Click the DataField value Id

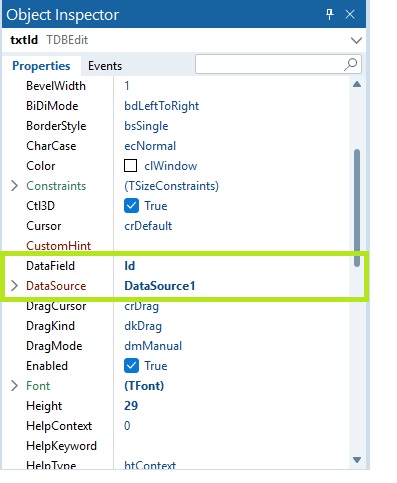(x=130, y=266)
